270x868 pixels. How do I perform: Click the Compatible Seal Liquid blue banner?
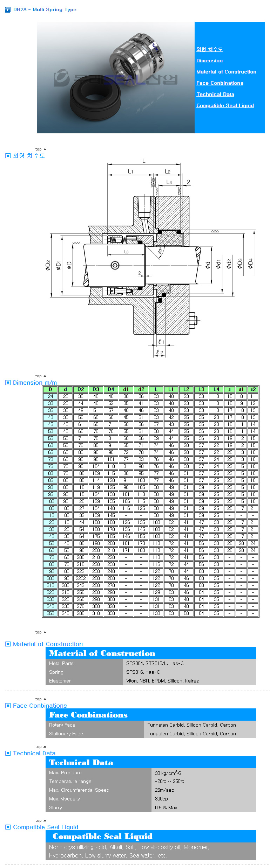(151, 836)
